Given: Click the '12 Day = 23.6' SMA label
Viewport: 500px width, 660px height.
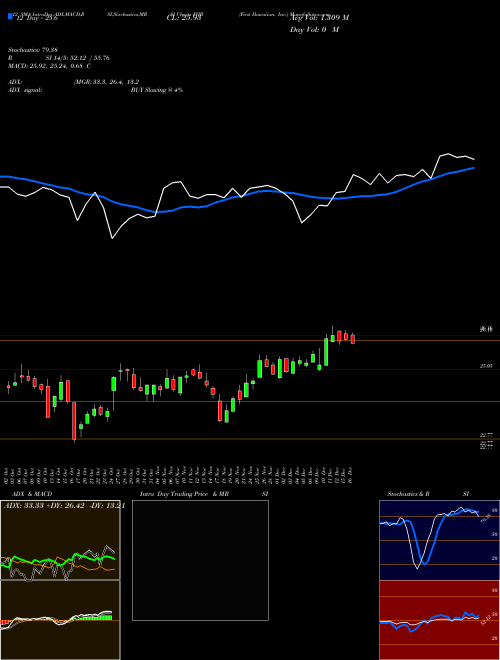Looking at the screenshot, I should tap(36, 18).
